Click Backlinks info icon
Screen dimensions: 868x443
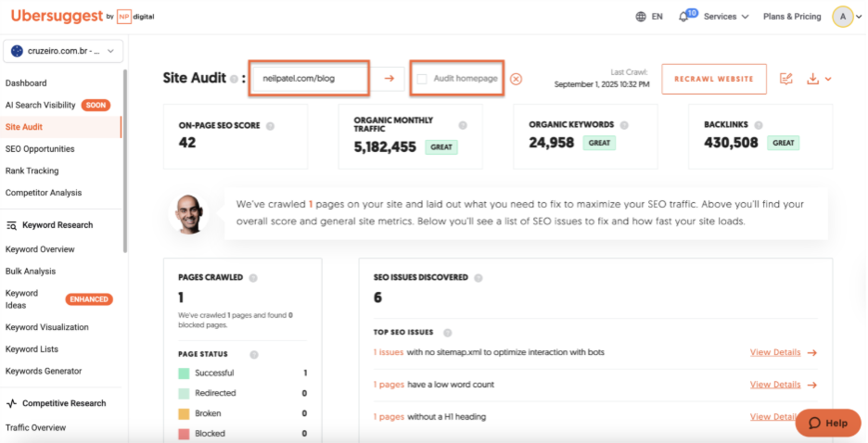point(759,125)
